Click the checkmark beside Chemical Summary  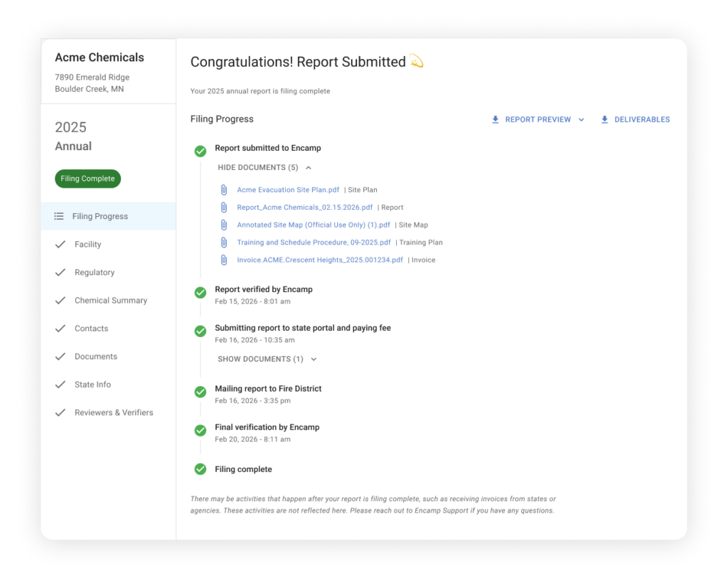tap(60, 300)
